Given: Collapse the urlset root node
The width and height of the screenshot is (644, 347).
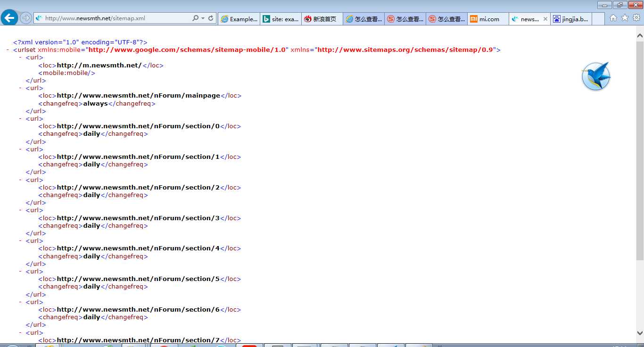Looking at the screenshot, I should coord(8,50).
